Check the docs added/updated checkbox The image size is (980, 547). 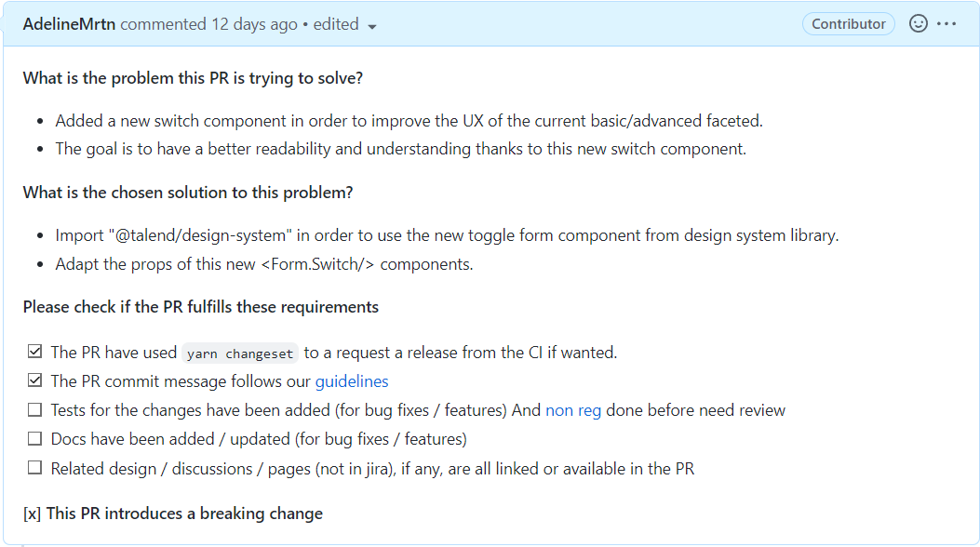coord(35,438)
